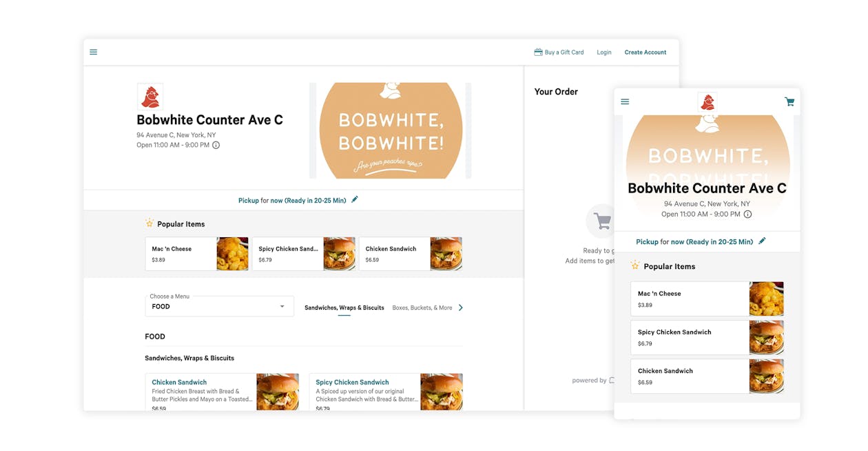The width and height of the screenshot is (868, 451).
Task: Click the empty cart icon in Your Order
Action: click(x=601, y=221)
